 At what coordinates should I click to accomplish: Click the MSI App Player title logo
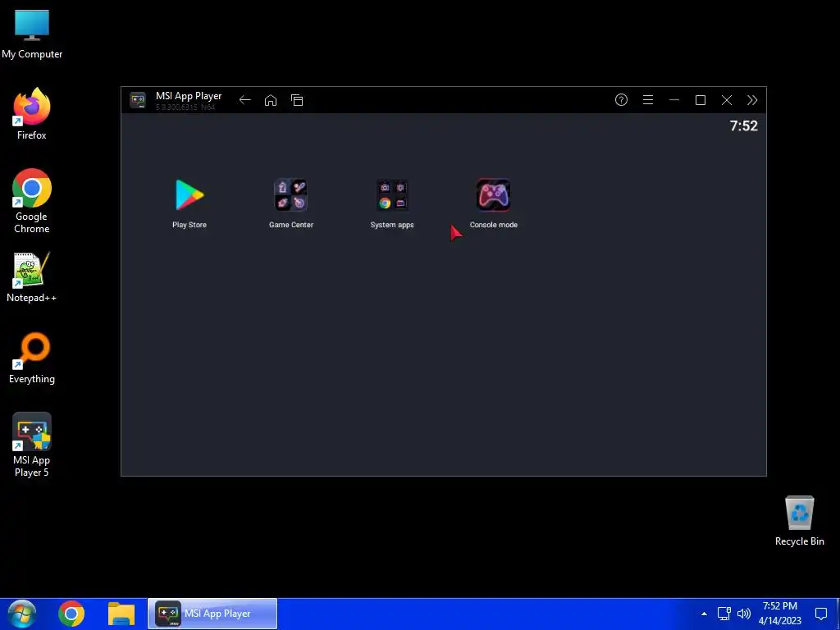(138, 100)
